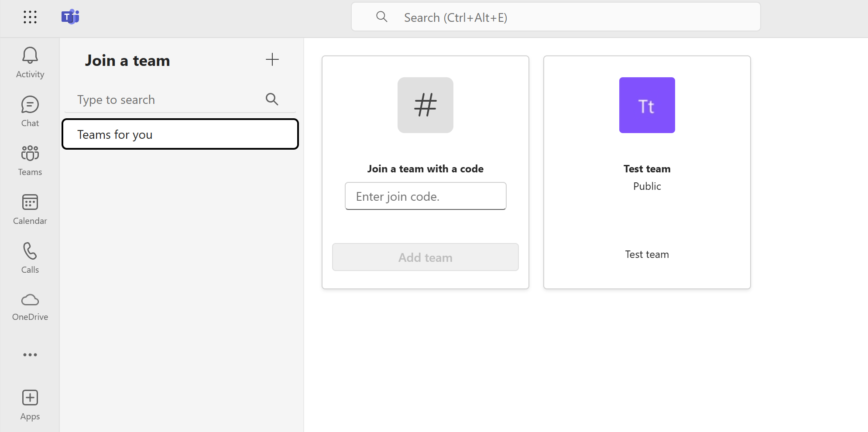868x432 pixels.
Task: Click the Add team button
Action: click(x=425, y=257)
